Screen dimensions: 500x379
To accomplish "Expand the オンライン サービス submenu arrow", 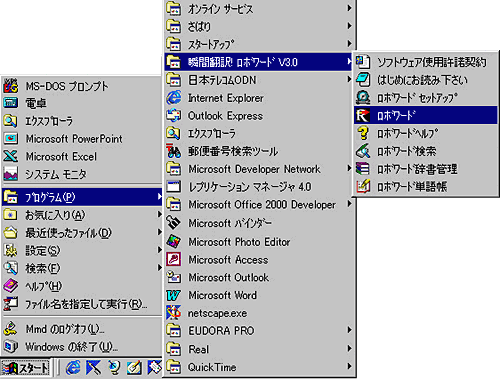I will [349, 8].
